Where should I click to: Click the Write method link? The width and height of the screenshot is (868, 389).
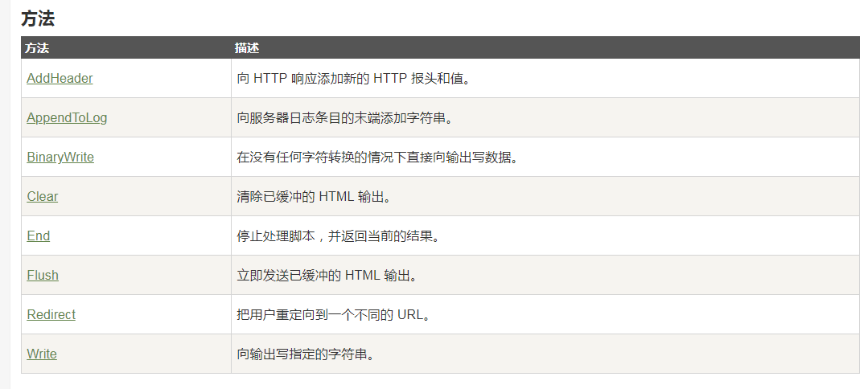pyautogui.click(x=42, y=354)
